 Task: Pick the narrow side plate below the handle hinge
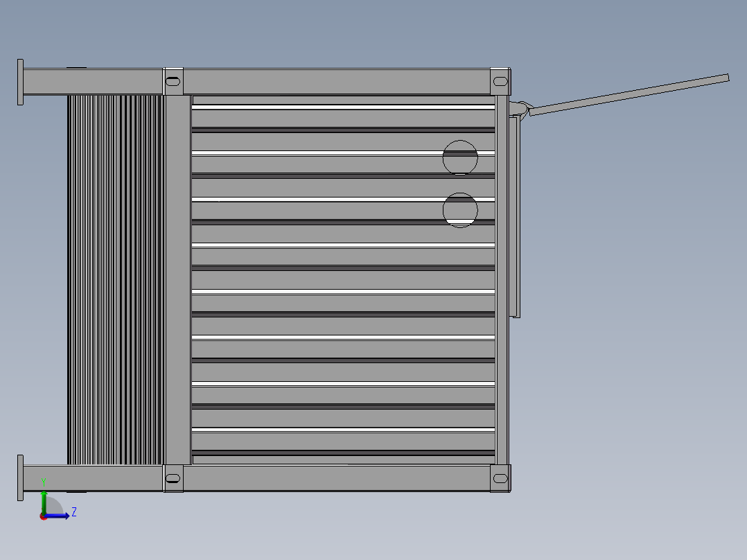click(514, 217)
